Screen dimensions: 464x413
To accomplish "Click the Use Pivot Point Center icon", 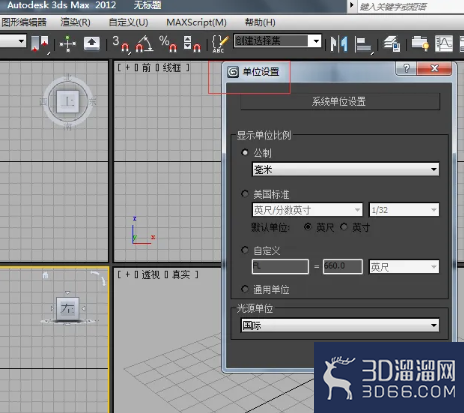I will [40, 43].
